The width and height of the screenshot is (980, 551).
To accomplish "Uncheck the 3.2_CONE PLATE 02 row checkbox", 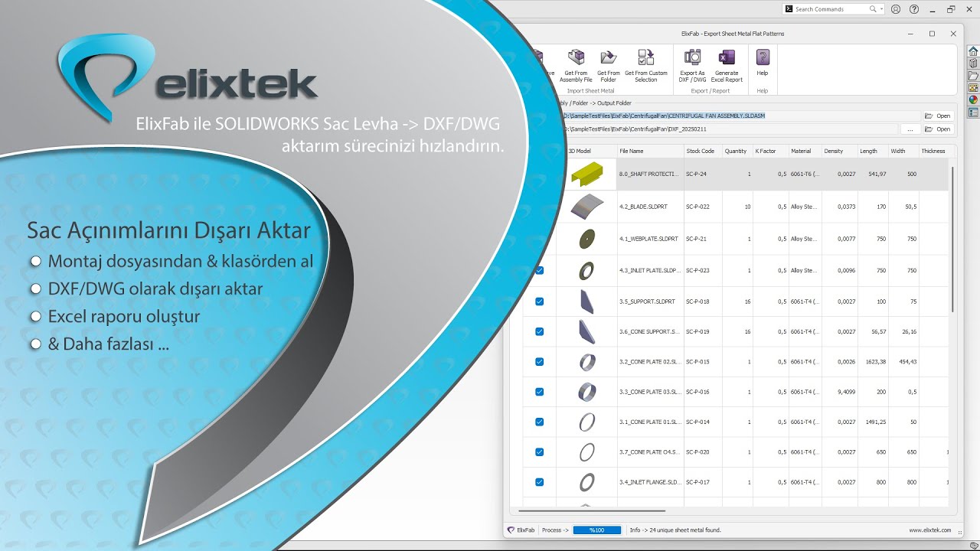I will pos(539,361).
